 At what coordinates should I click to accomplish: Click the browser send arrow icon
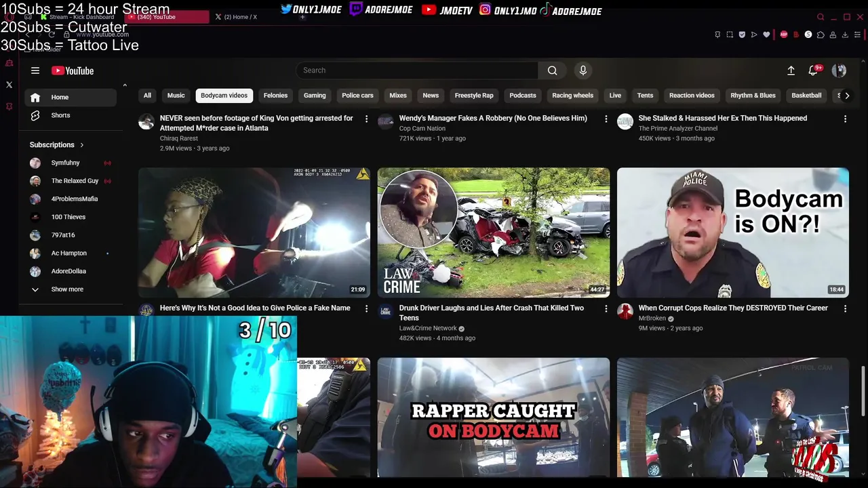[754, 35]
